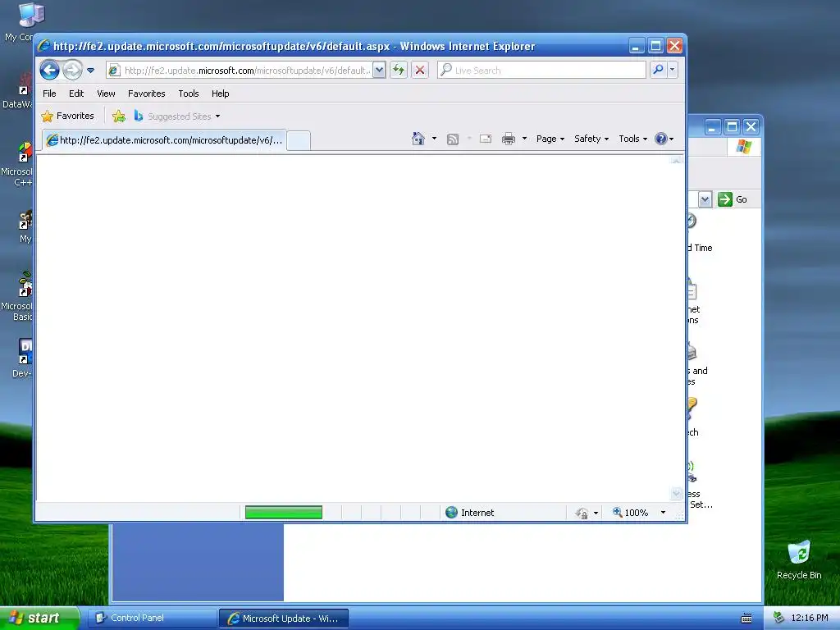The width and height of the screenshot is (840, 630).
Task: Click the Print icon
Action: click(508, 139)
